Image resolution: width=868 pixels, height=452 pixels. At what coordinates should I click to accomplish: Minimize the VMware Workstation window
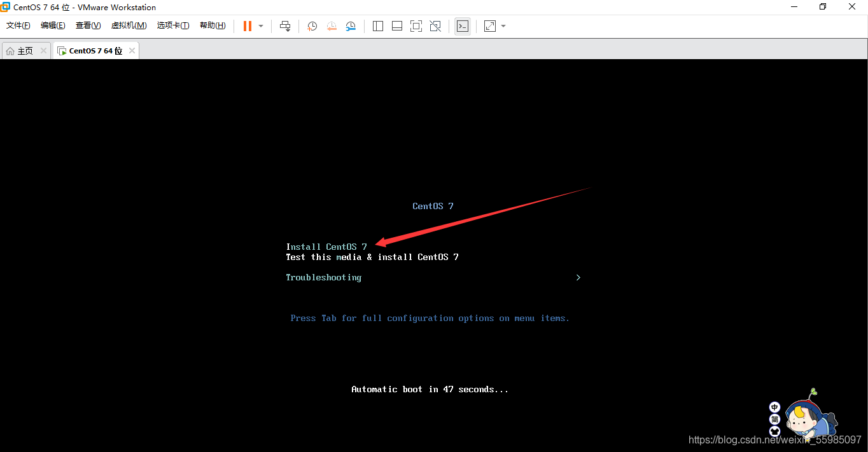tap(794, 7)
